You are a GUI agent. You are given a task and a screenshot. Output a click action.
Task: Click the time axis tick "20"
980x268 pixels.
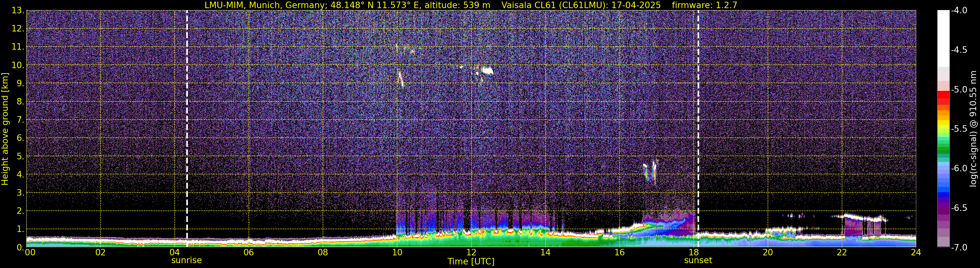(x=768, y=252)
